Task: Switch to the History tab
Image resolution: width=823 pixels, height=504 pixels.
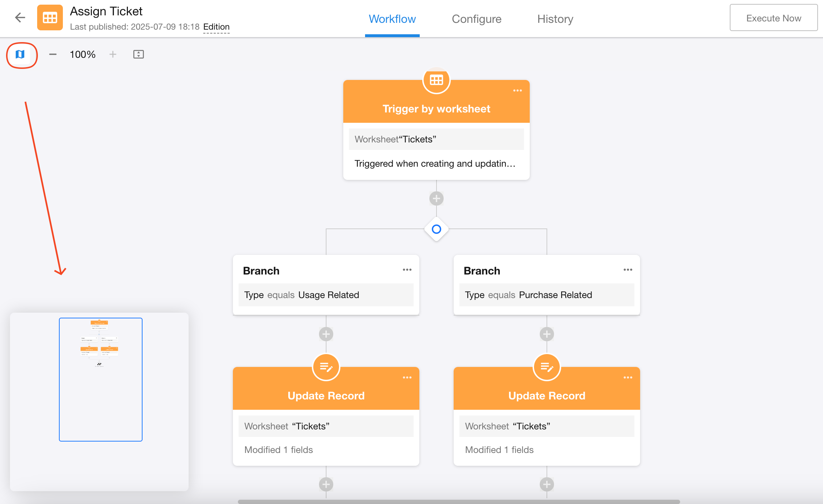Action: pos(555,19)
